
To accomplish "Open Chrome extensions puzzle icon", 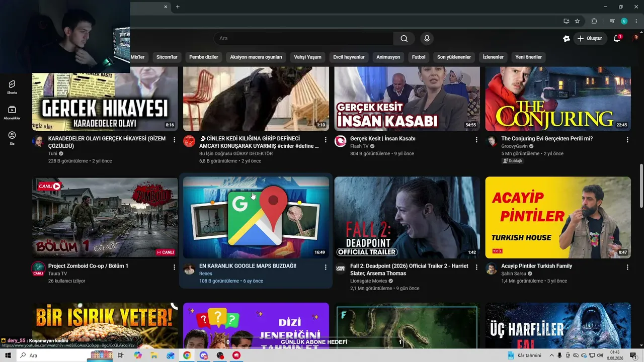I will click(594, 21).
